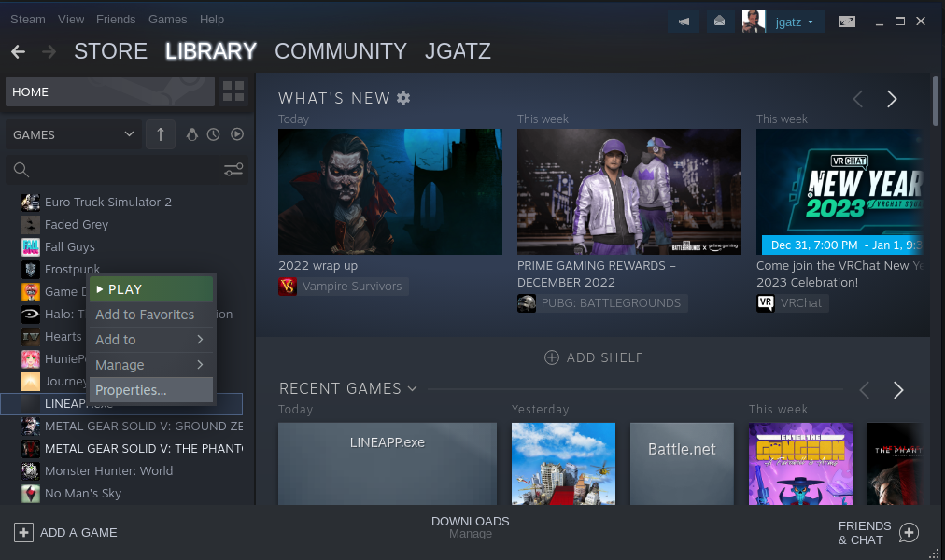
Task: Open the Steam menu
Action: 28,20
